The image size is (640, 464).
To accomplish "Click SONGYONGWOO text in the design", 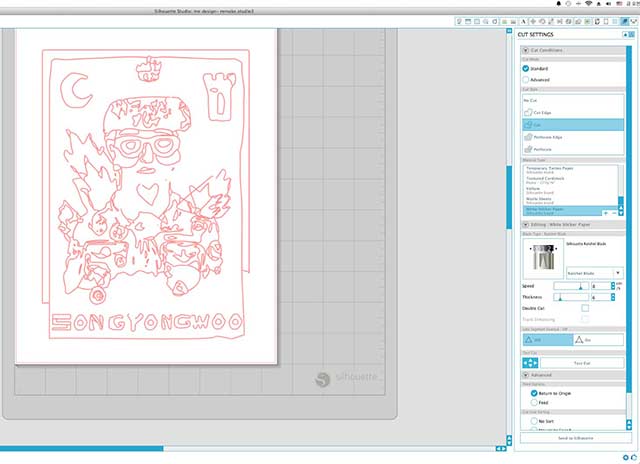I will pyautogui.click(x=147, y=323).
